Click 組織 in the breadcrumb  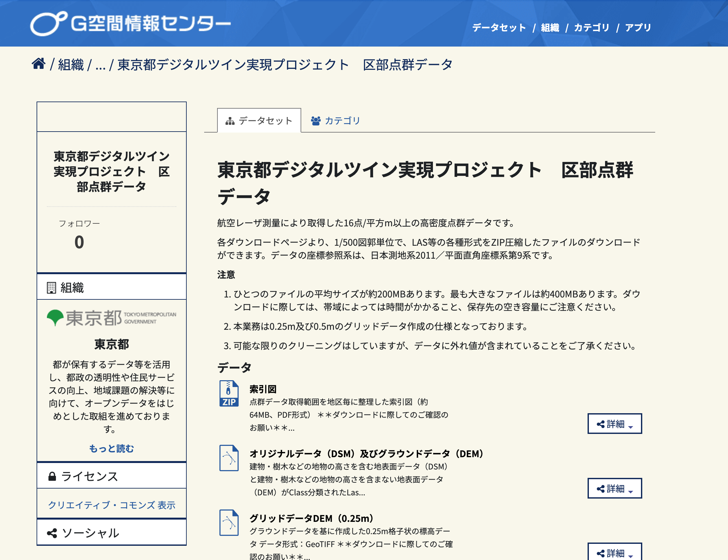coord(71,65)
